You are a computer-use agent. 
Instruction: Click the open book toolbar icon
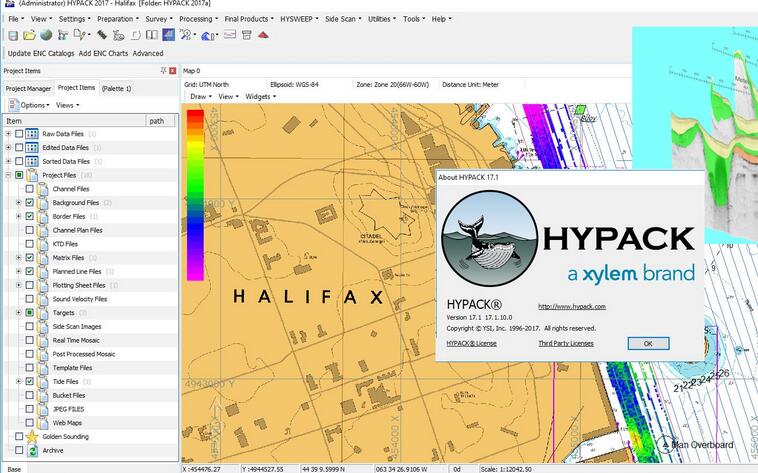(152, 35)
